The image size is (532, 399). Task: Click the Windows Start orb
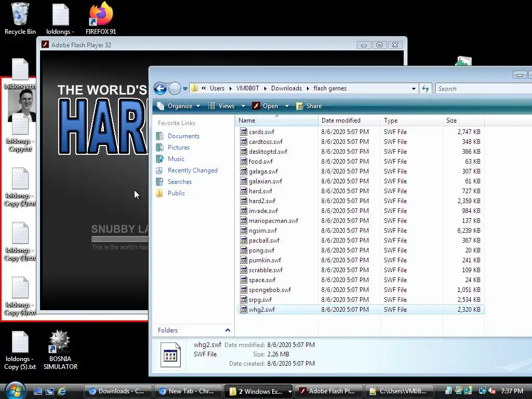coord(15,391)
